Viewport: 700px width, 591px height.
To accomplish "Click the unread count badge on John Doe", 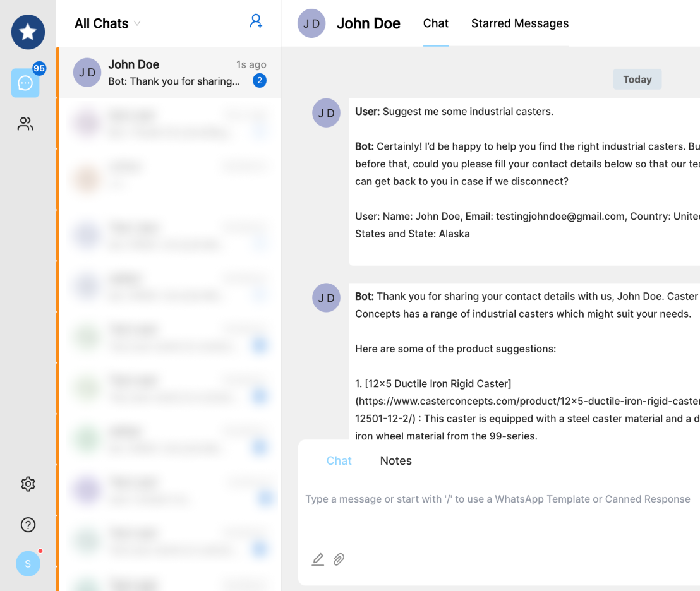I will click(259, 81).
